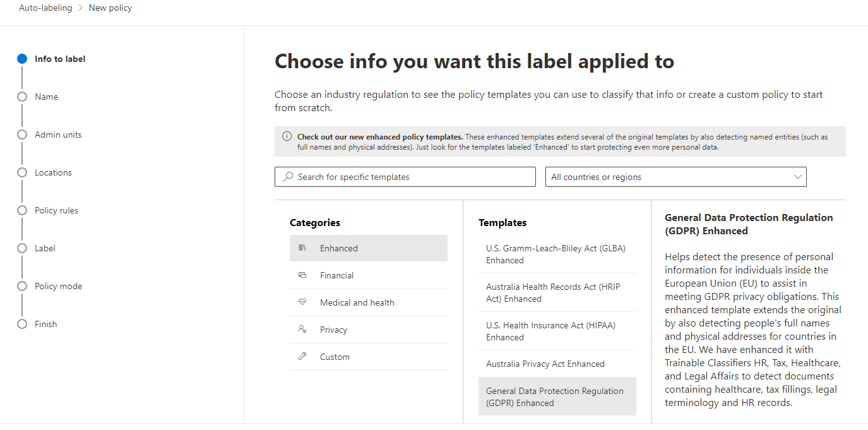Click the Custom category wrench icon
This screenshot has height=430, width=868.
point(302,357)
